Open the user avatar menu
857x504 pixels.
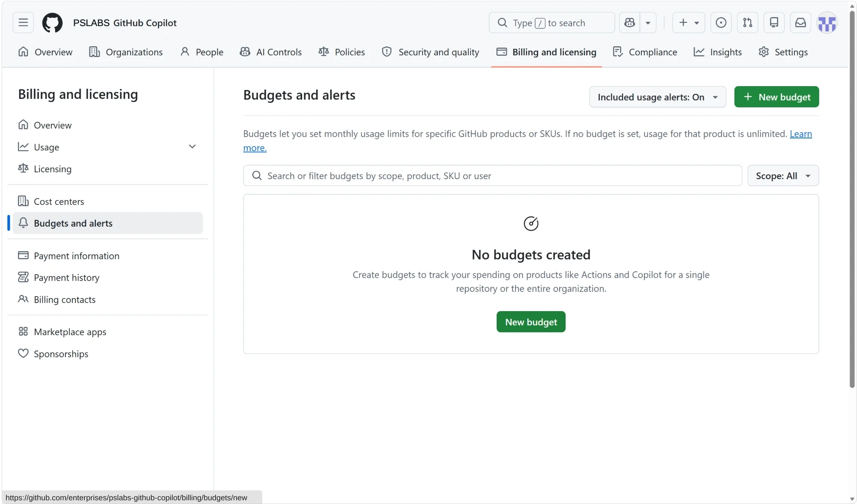[x=827, y=23]
